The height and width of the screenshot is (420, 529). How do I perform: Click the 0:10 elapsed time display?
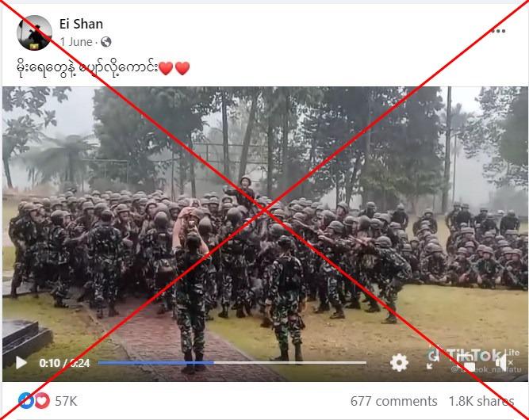point(50,363)
